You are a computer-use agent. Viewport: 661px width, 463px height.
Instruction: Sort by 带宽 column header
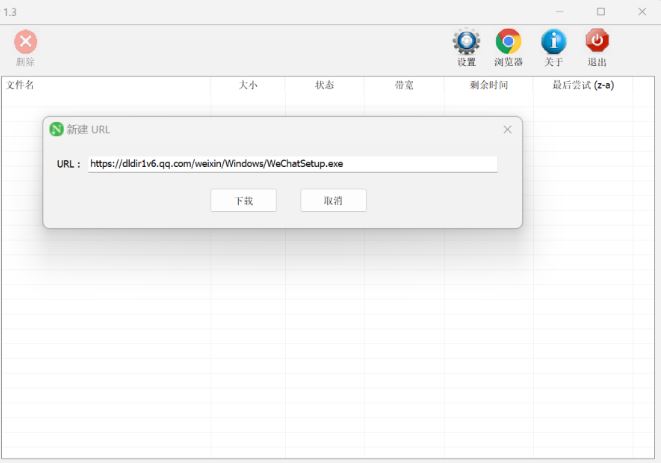click(404, 85)
